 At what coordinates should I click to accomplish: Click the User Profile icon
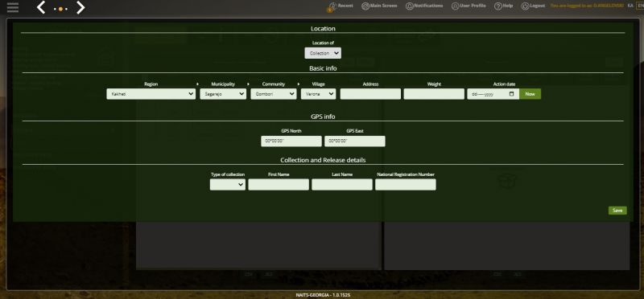pyautogui.click(x=455, y=6)
